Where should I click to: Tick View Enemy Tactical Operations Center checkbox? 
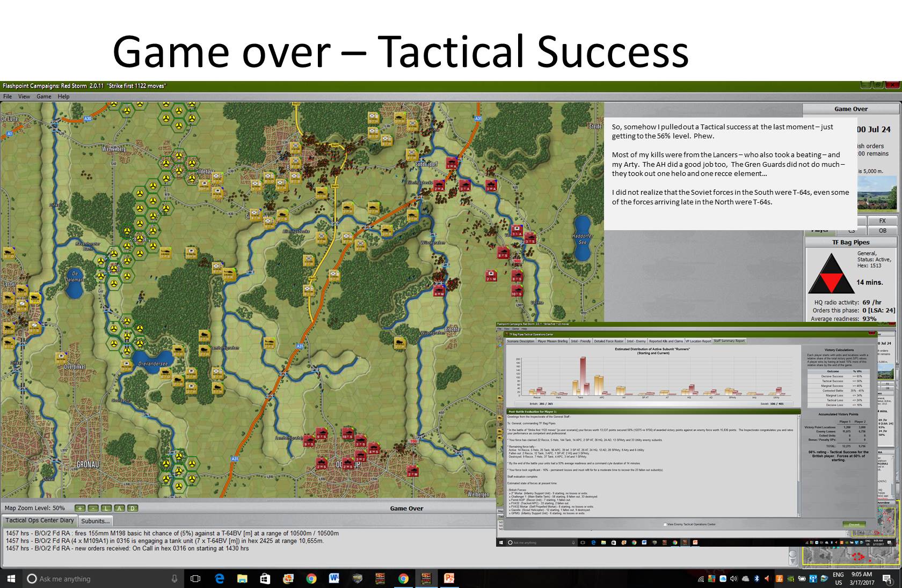coord(665,524)
